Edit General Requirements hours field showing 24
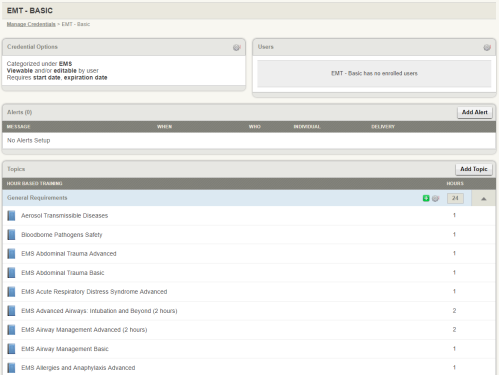Image resolution: width=499 pixels, height=375 pixels. [455, 198]
